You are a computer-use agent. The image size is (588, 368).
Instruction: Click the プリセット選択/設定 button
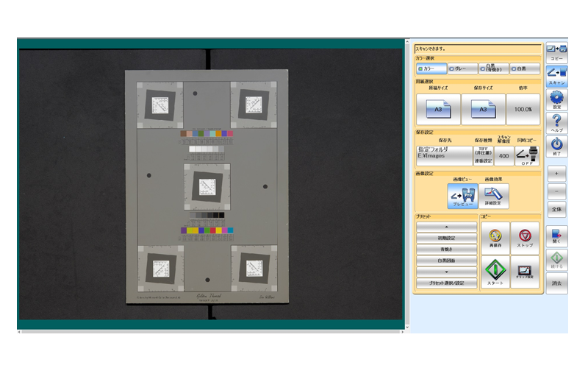[x=446, y=283]
